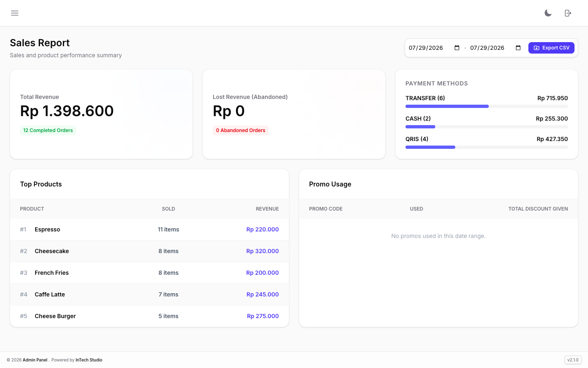The image size is (588, 368).
Task: Click the 0 Abandoned Orders badge
Action: pyautogui.click(x=241, y=130)
